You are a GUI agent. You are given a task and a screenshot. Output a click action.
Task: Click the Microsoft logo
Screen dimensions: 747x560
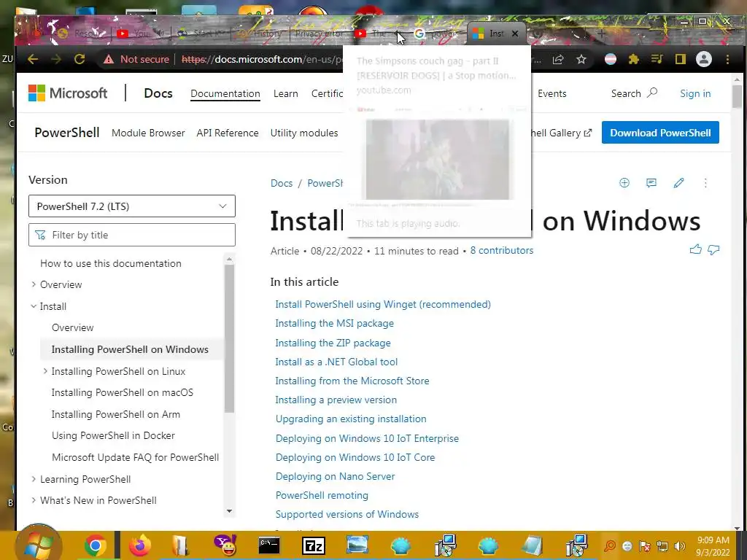click(68, 93)
